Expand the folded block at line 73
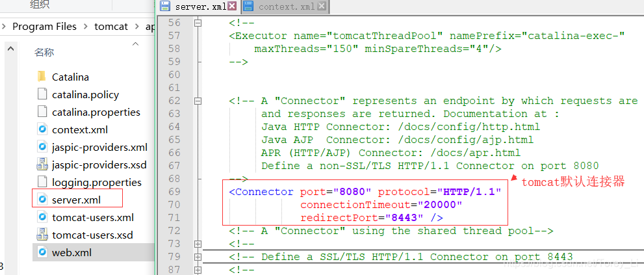 click(198, 244)
